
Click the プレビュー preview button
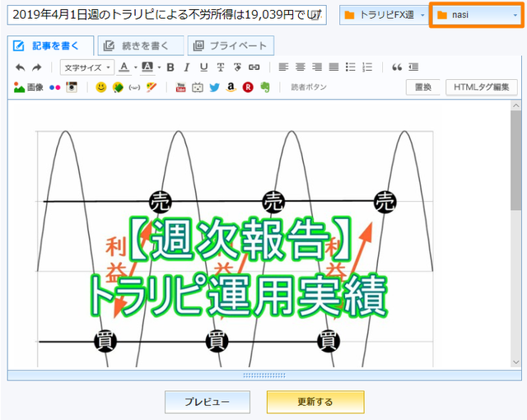pos(208,402)
